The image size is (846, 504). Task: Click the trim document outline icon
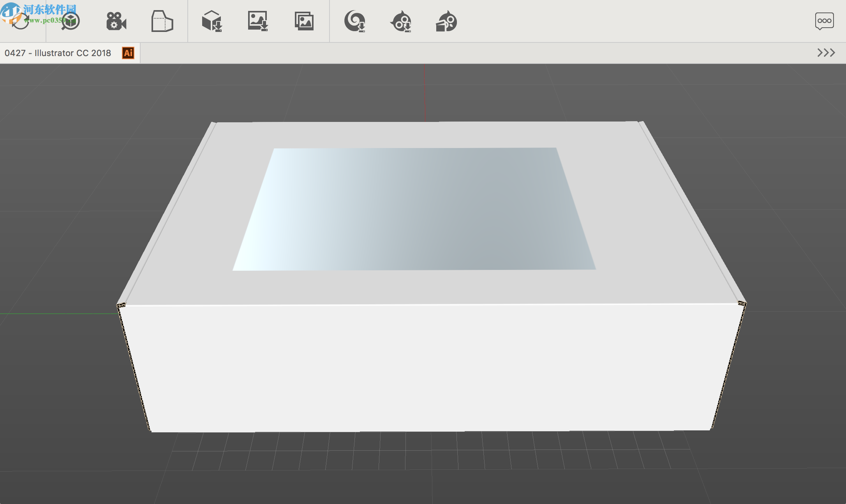[x=162, y=21]
